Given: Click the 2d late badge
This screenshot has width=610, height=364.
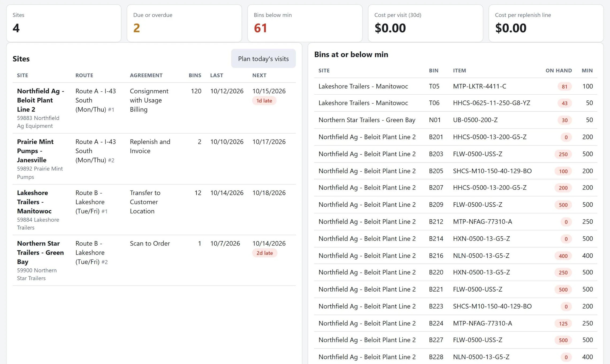Looking at the screenshot, I should (x=264, y=253).
